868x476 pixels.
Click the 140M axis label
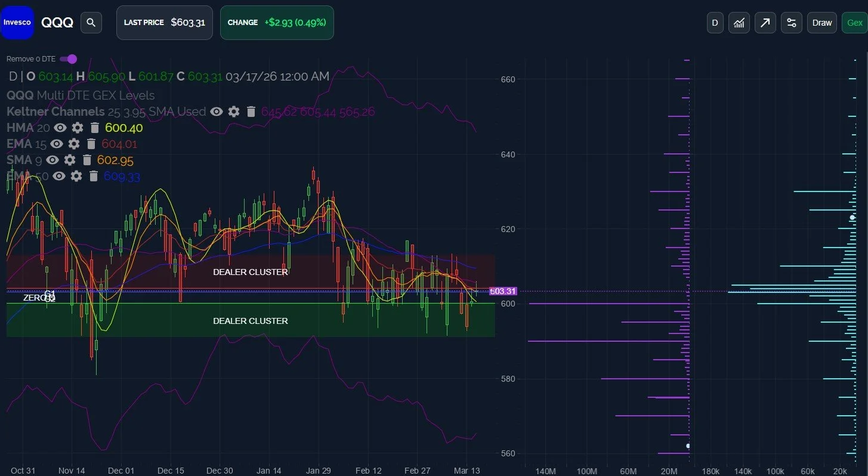546,471
